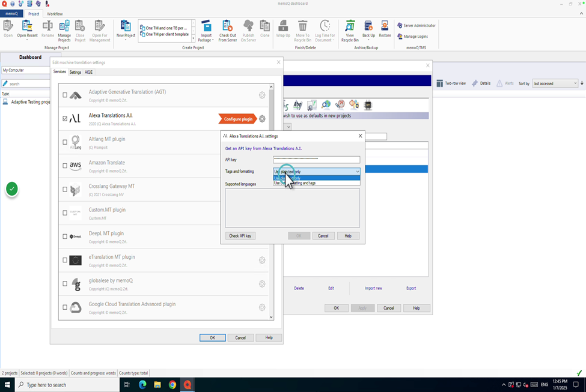Expand the Tags and formatting dropdown
The width and height of the screenshot is (586, 392).
coord(357,172)
